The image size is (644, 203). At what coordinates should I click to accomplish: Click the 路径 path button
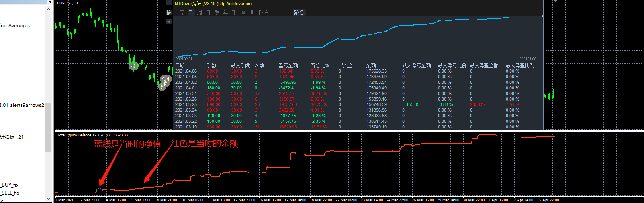click(x=299, y=13)
